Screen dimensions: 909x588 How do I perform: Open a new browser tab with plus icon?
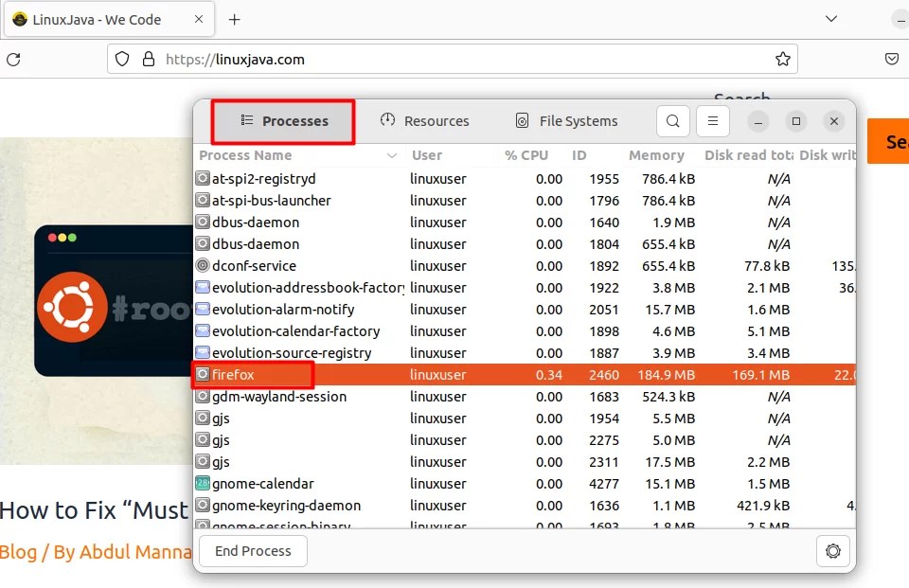coord(234,19)
